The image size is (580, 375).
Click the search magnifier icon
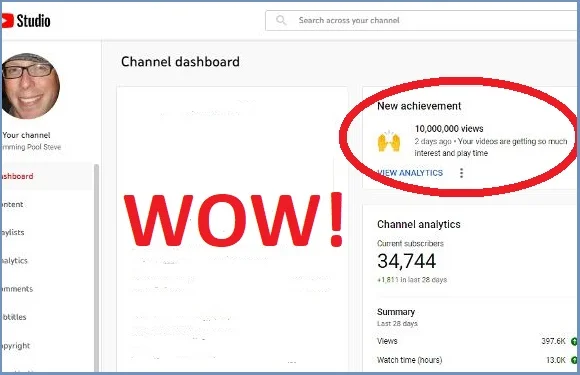pos(281,20)
